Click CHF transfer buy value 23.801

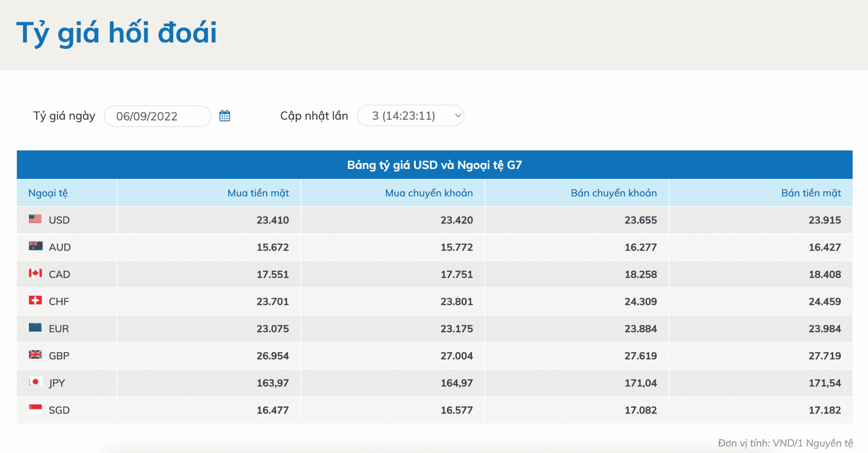[x=456, y=301]
